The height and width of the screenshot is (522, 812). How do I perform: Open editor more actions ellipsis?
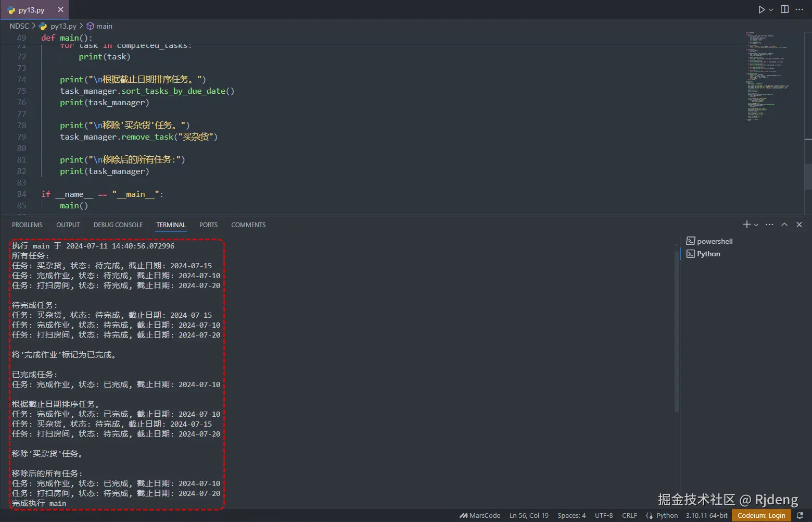800,9
